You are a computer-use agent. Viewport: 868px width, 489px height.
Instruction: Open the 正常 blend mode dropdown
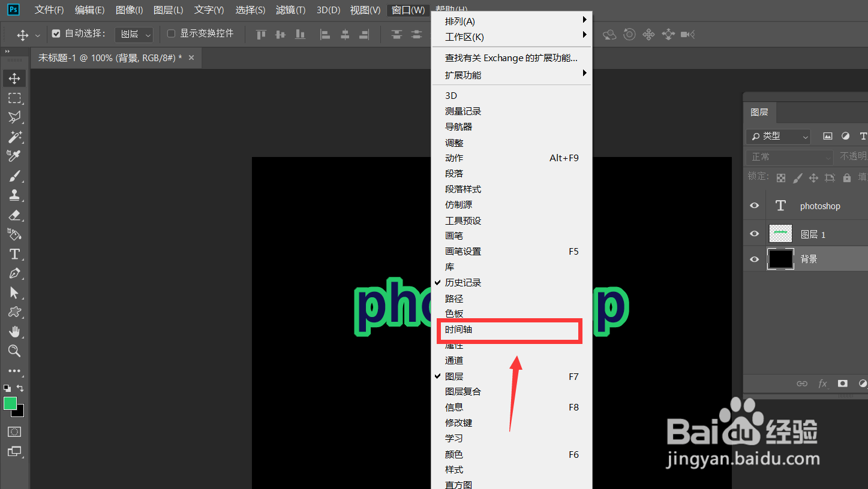790,156
